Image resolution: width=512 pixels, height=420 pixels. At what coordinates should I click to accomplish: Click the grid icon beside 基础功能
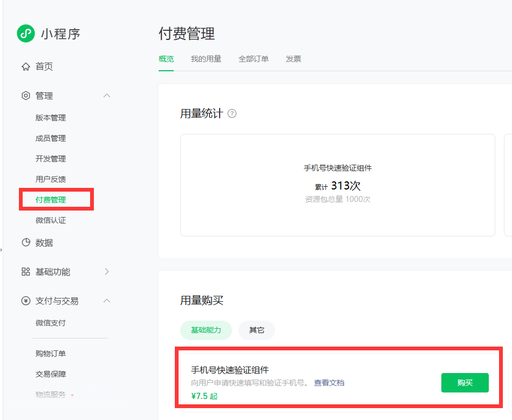(x=25, y=272)
